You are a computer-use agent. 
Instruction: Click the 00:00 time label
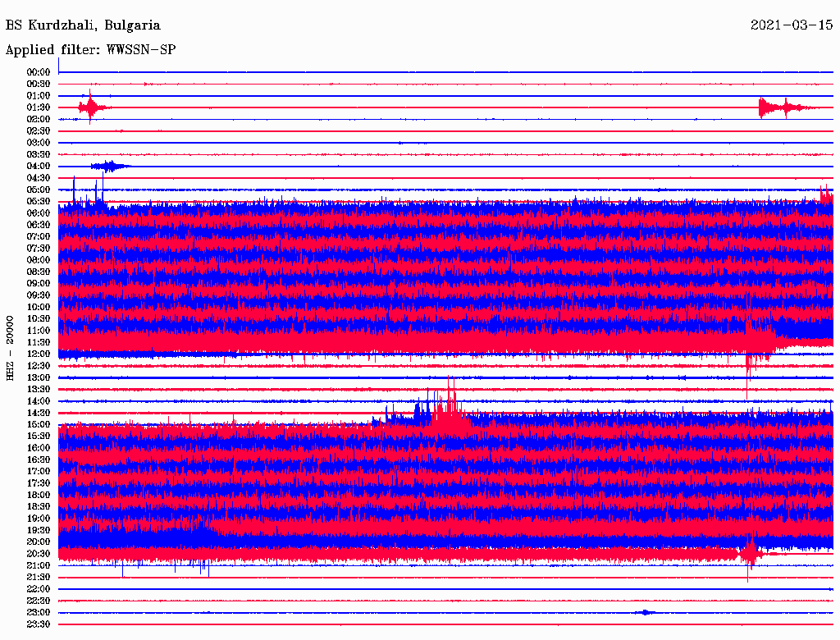pyautogui.click(x=39, y=72)
